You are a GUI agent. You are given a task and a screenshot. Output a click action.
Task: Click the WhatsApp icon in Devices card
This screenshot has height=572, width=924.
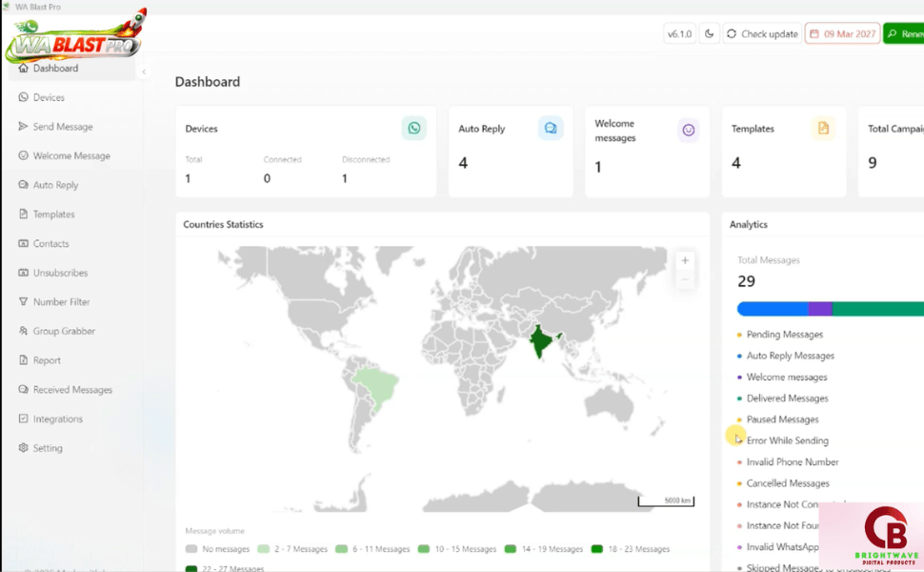(x=413, y=129)
